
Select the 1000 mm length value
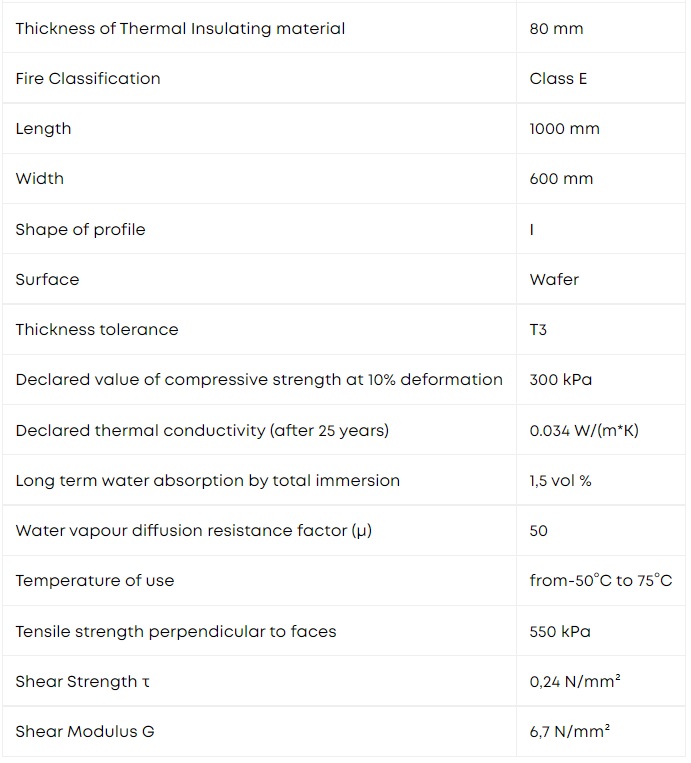point(564,129)
